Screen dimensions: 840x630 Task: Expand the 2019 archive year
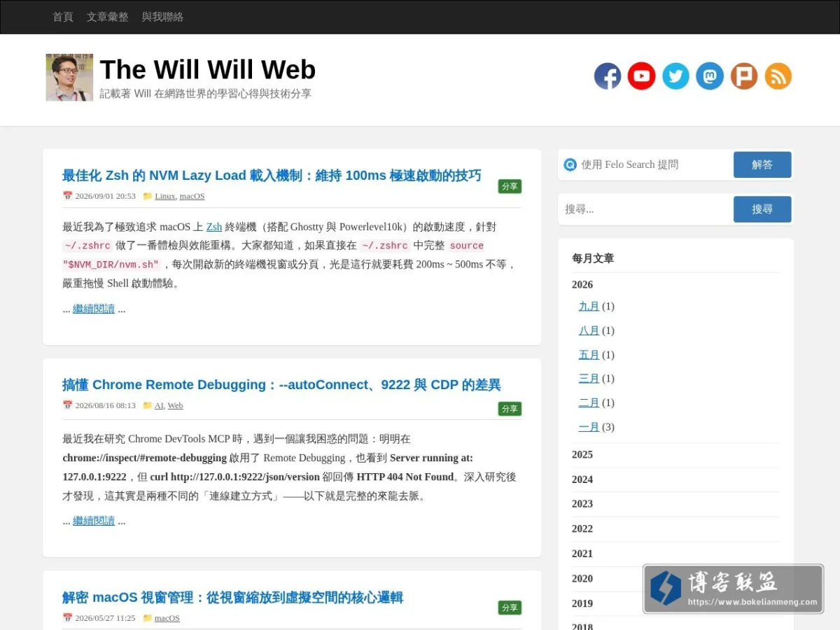(582, 603)
